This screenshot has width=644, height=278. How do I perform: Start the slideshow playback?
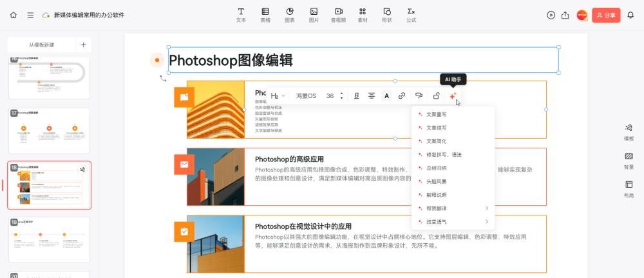point(551,15)
